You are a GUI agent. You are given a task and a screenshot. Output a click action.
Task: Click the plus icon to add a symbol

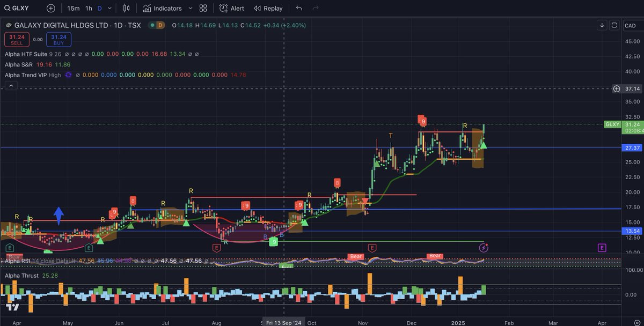50,8
